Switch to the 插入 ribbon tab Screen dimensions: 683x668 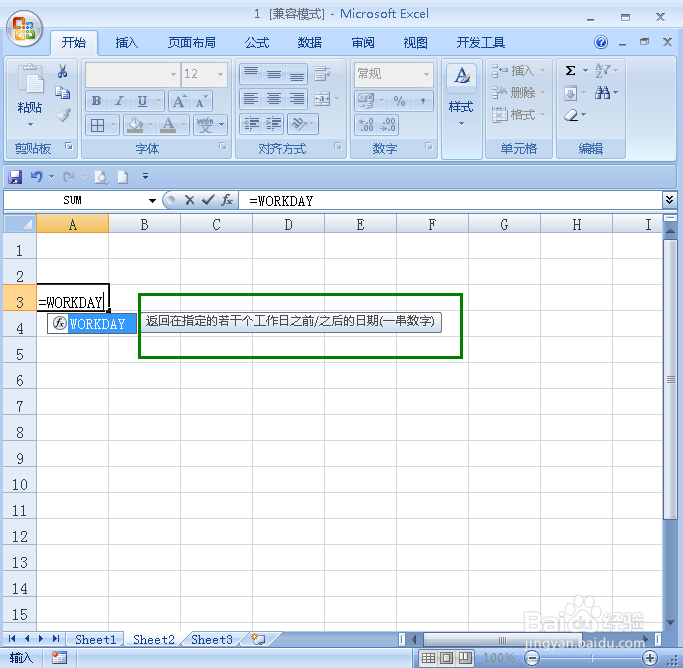pyautogui.click(x=126, y=43)
